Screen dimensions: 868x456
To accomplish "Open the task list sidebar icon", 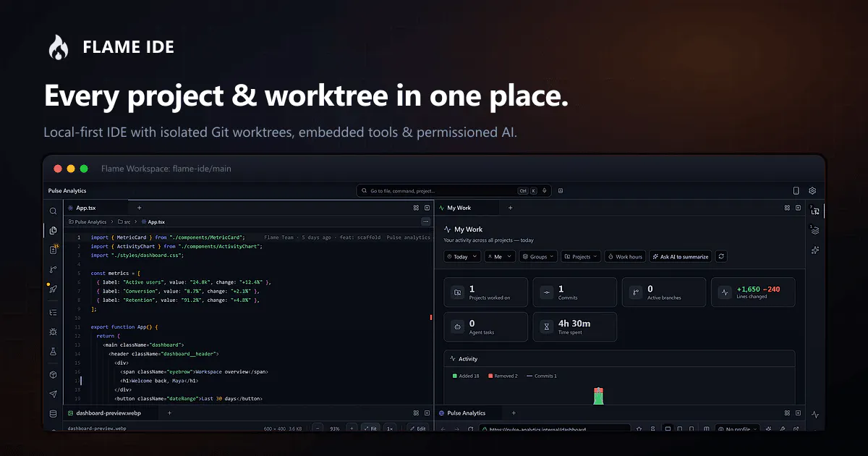I will click(53, 313).
